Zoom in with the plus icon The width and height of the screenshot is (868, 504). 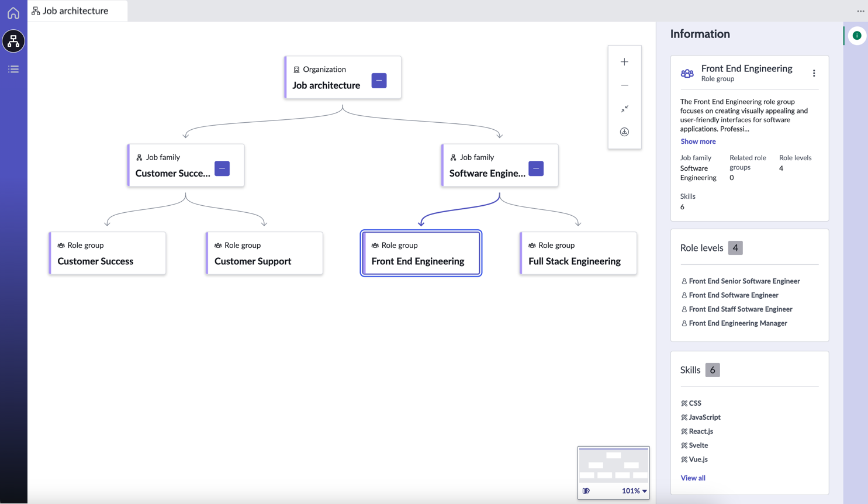tap(624, 62)
